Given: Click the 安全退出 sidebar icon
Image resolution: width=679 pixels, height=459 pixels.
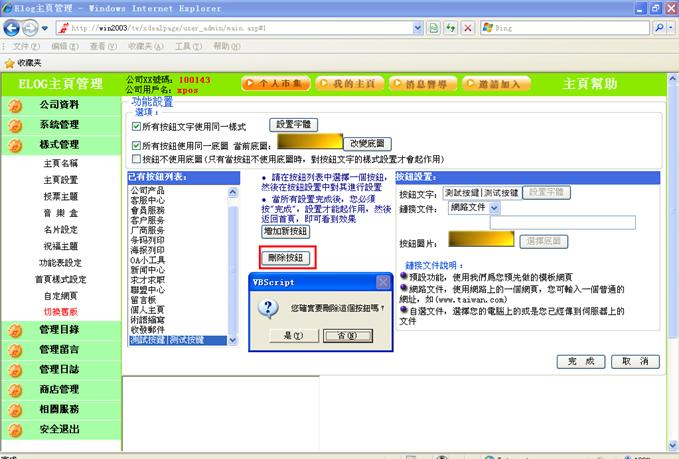Looking at the screenshot, I should point(16,429).
